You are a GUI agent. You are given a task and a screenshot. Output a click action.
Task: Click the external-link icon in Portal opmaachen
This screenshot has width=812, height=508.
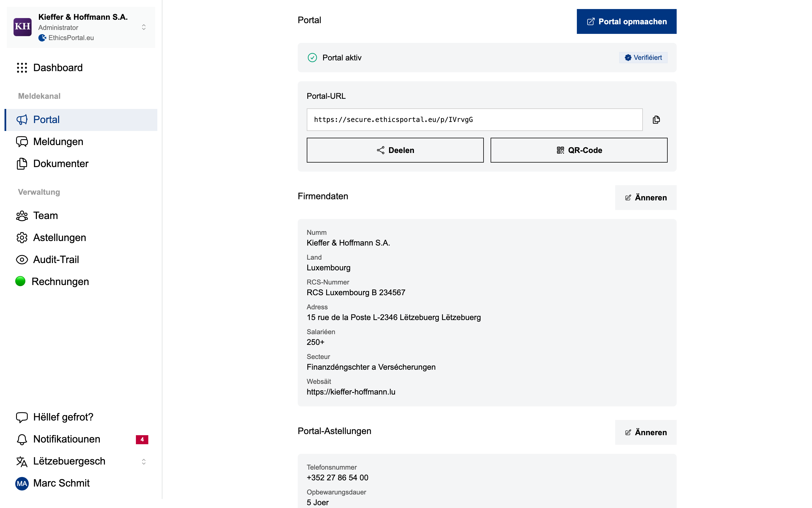point(591,21)
